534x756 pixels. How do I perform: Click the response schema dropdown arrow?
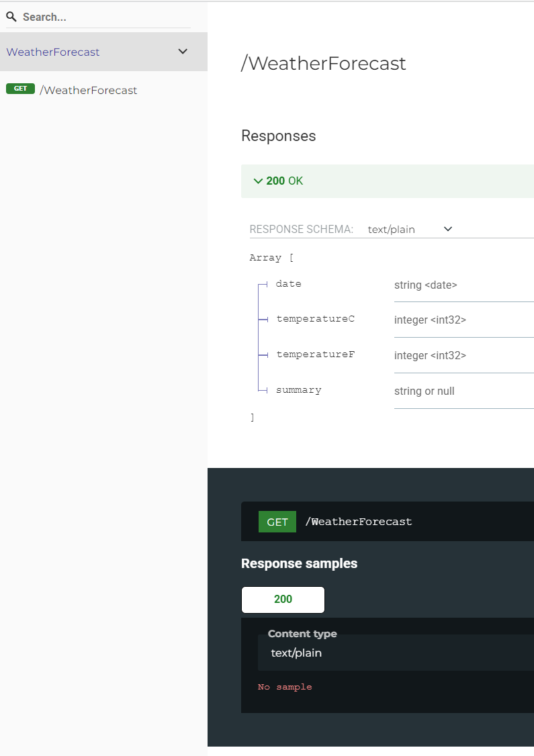tap(447, 229)
